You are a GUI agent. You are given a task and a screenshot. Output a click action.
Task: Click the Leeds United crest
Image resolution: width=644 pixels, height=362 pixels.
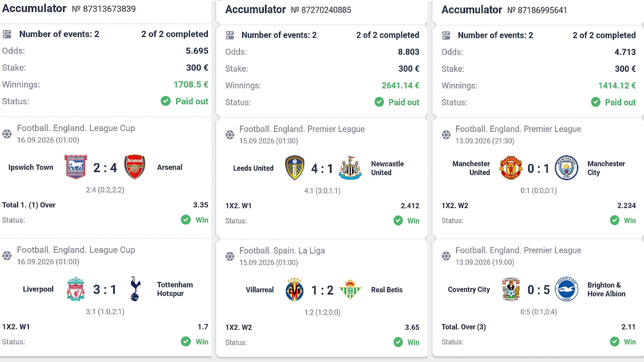click(295, 168)
